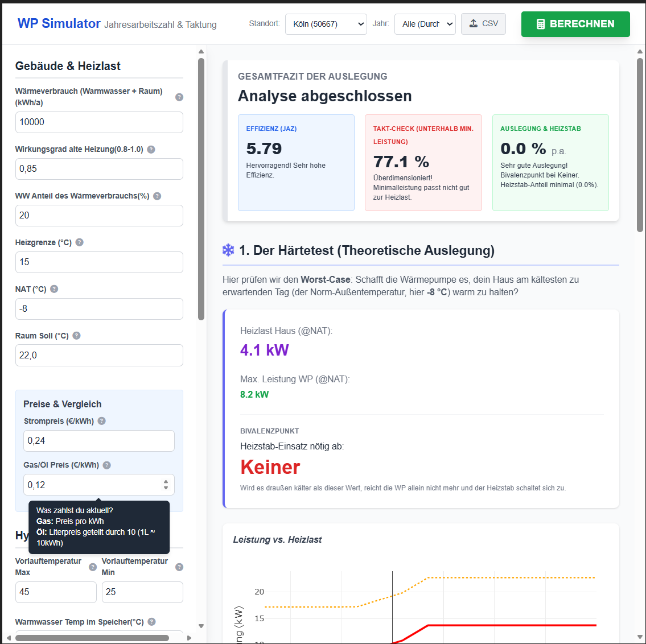Click help icon next to Wärmeverbrauch label
This screenshot has width=646, height=644.
(179, 97)
